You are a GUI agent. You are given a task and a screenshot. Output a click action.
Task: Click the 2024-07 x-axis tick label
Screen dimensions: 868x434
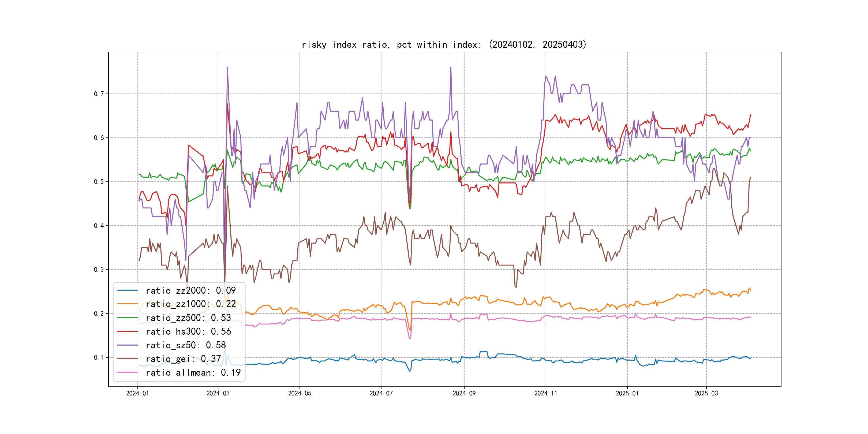[x=381, y=393]
